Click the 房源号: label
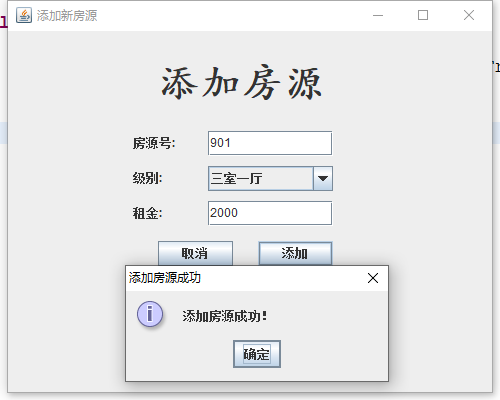The height and width of the screenshot is (400, 500). coord(154,143)
